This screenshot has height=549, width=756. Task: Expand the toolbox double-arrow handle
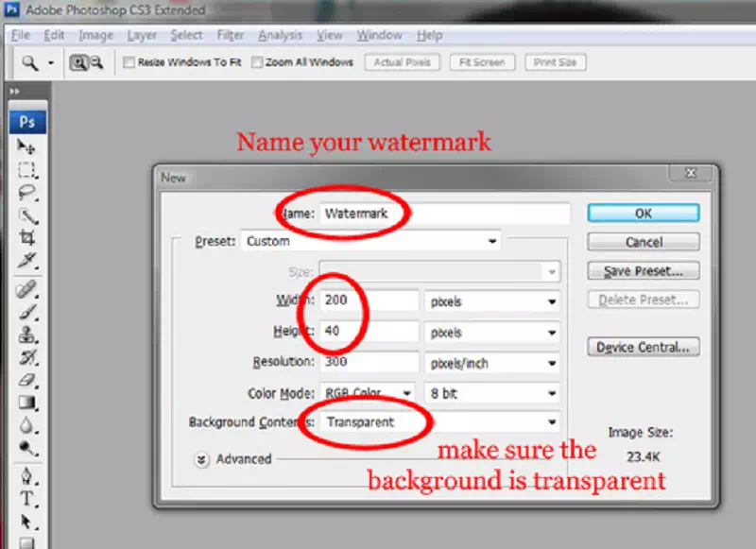pos(14,91)
